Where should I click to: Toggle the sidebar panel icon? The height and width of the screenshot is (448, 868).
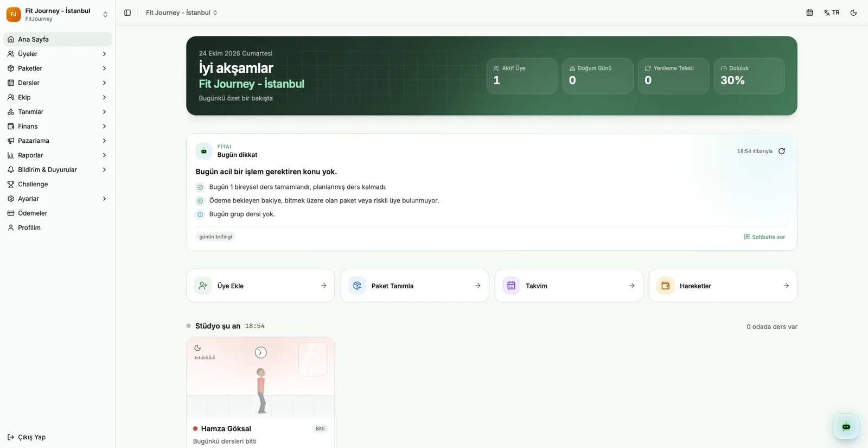click(x=127, y=12)
